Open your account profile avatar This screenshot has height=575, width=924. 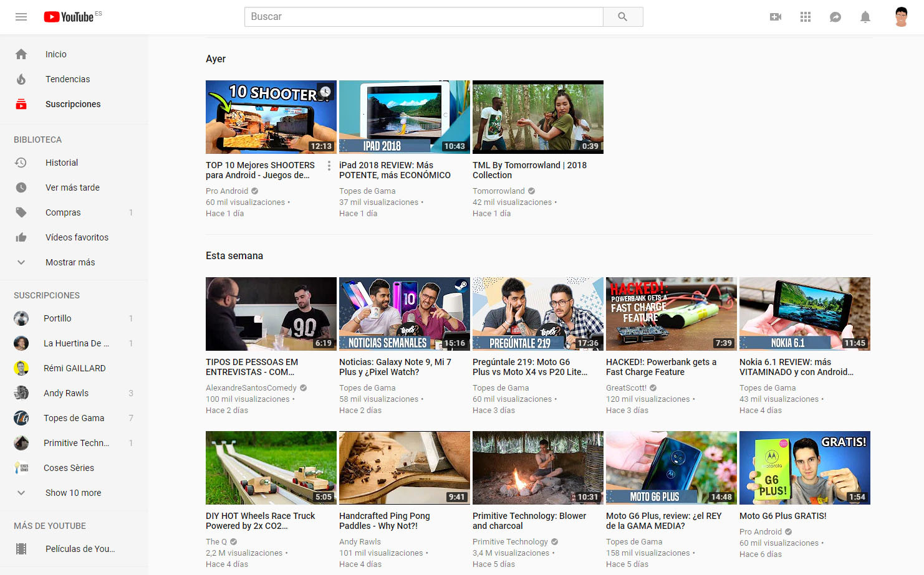(x=900, y=17)
